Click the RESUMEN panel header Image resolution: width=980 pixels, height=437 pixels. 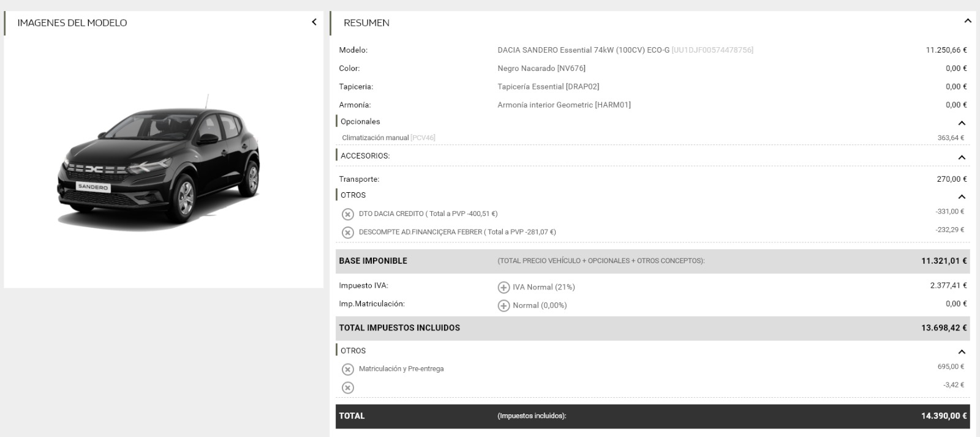click(652, 23)
